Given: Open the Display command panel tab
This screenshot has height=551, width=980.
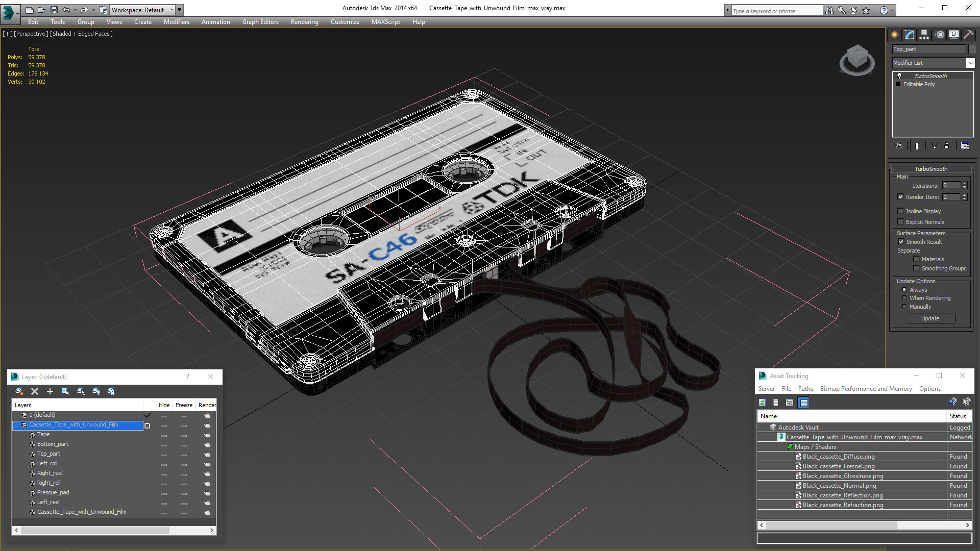Looking at the screenshot, I should point(954,35).
